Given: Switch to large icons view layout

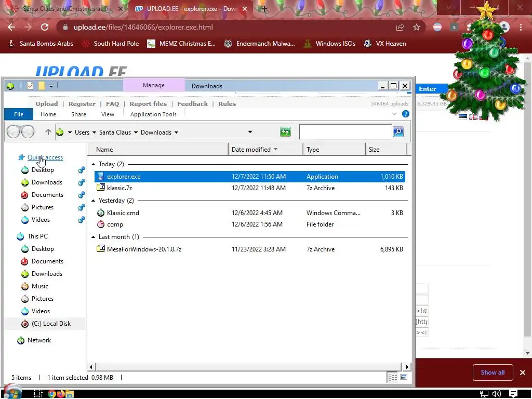Looking at the screenshot, I should (x=403, y=377).
